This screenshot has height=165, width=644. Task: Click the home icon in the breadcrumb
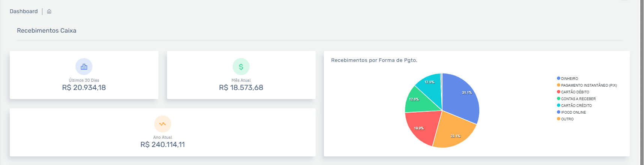pos(49,12)
